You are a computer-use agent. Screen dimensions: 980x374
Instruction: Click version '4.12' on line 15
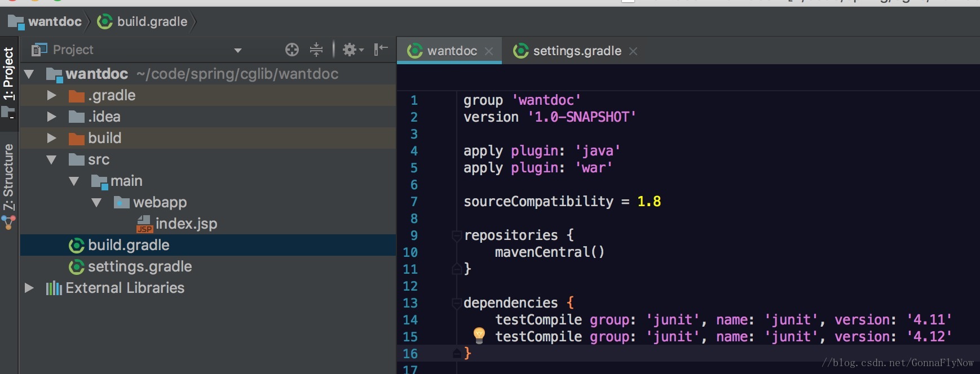click(929, 337)
